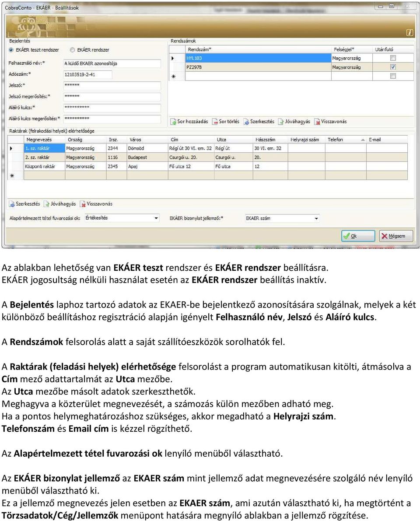
Task: Click the Adószám field with 12103519-2-41
Action: click(88, 74)
